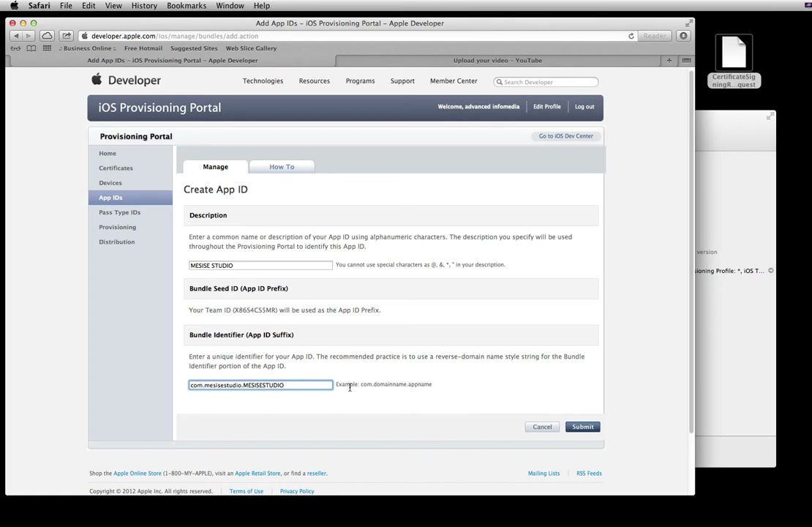Open Top Sites grid icon
This screenshot has height=527, width=812.
[x=47, y=48]
